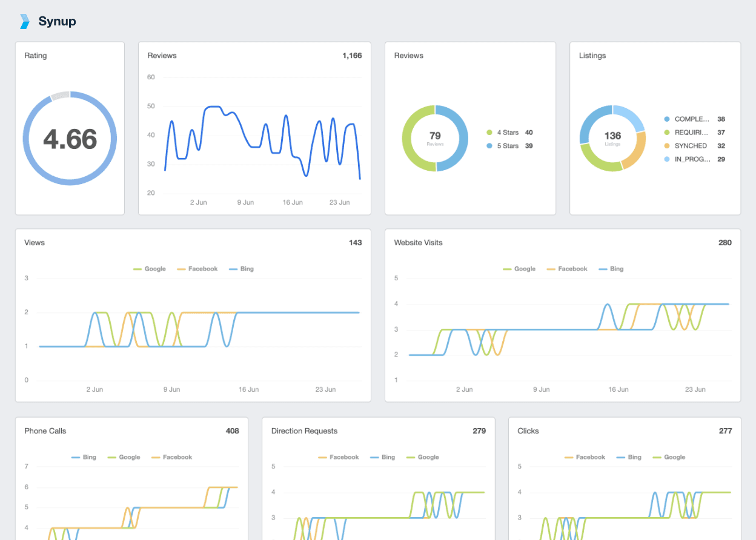Click the Google legend marker in Direction Requests chart
This screenshot has height=540, width=756.
point(410,457)
